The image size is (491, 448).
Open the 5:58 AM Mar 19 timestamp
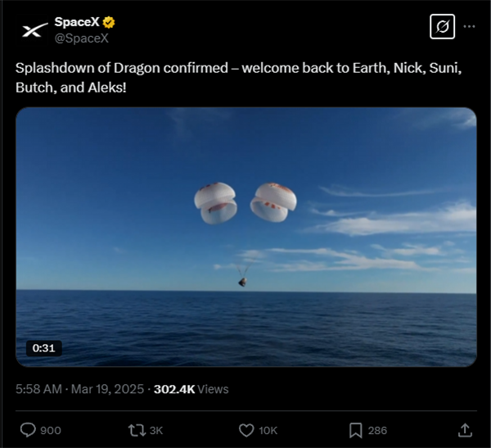coord(79,389)
